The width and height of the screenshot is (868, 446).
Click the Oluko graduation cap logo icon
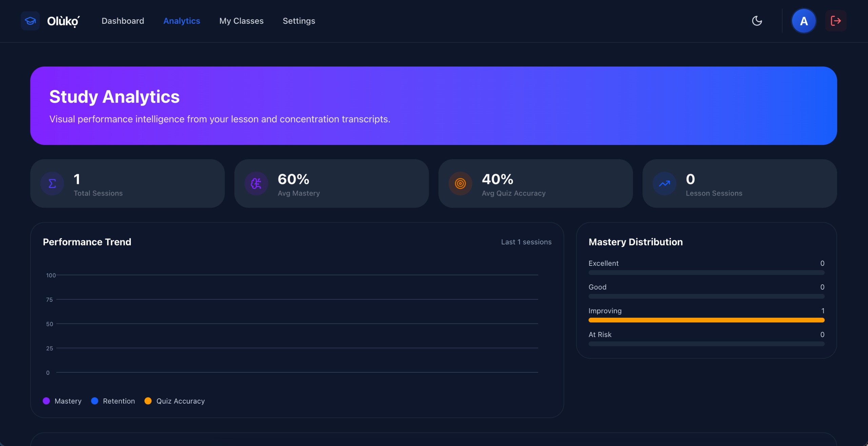30,21
